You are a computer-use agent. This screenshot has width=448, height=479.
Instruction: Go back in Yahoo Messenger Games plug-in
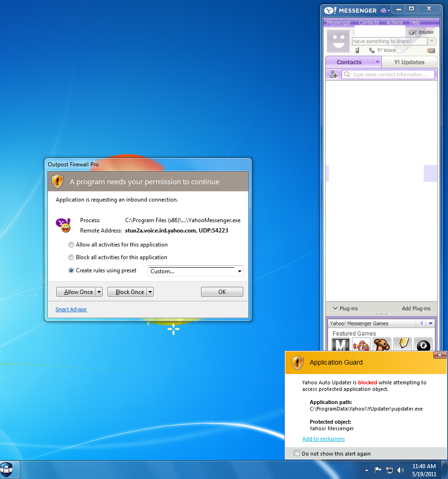pyautogui.click(x=421, y=323)
